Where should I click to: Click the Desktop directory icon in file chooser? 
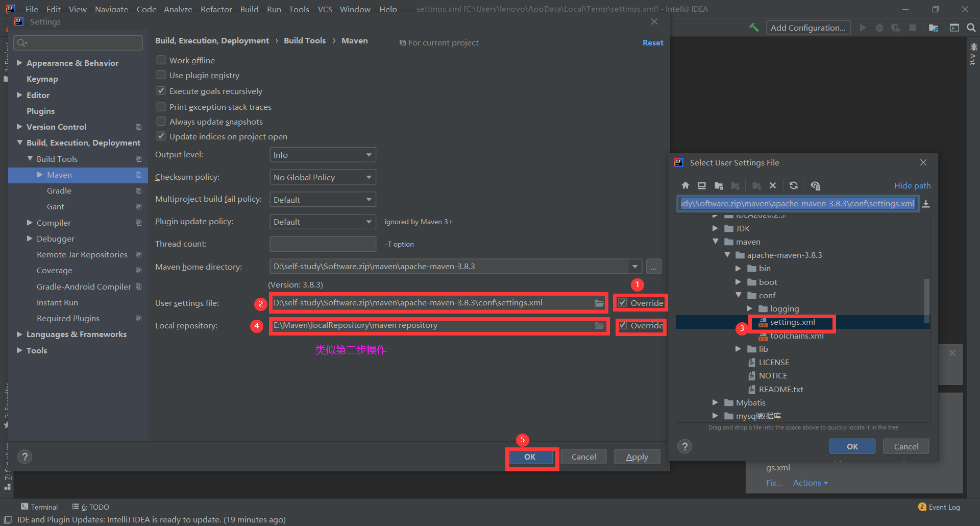(702, 185)
